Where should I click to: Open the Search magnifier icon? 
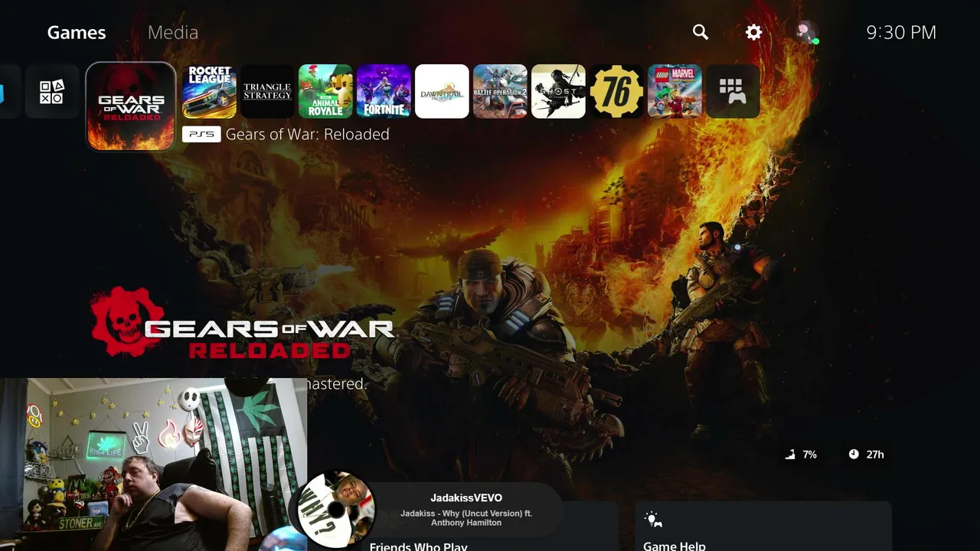[x=700, y=32]
